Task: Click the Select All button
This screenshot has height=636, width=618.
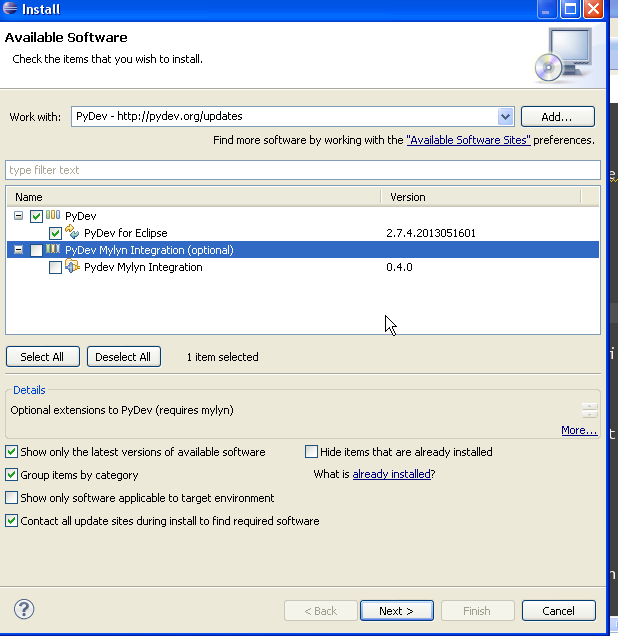Action: tap(43, 357)
